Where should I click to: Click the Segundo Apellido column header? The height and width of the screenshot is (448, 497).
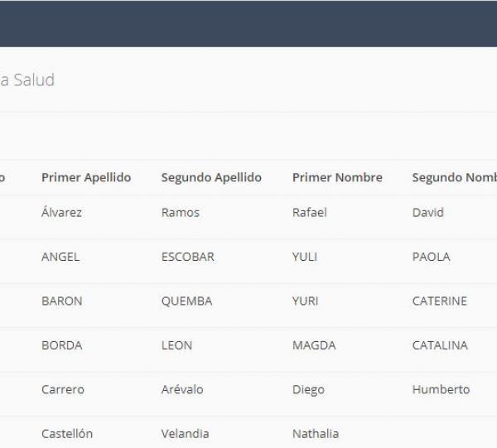[211, 178]
